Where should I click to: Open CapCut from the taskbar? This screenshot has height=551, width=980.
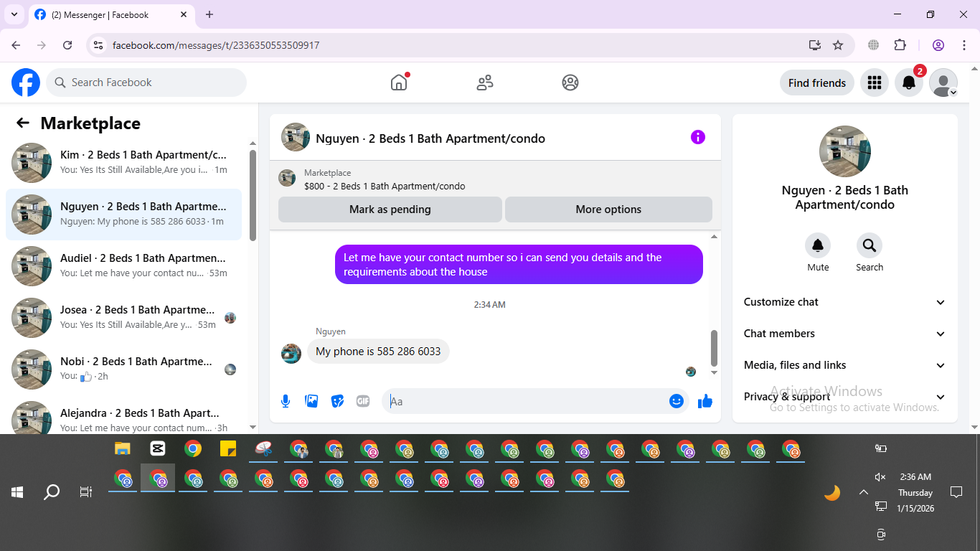(x=158, y=449)
